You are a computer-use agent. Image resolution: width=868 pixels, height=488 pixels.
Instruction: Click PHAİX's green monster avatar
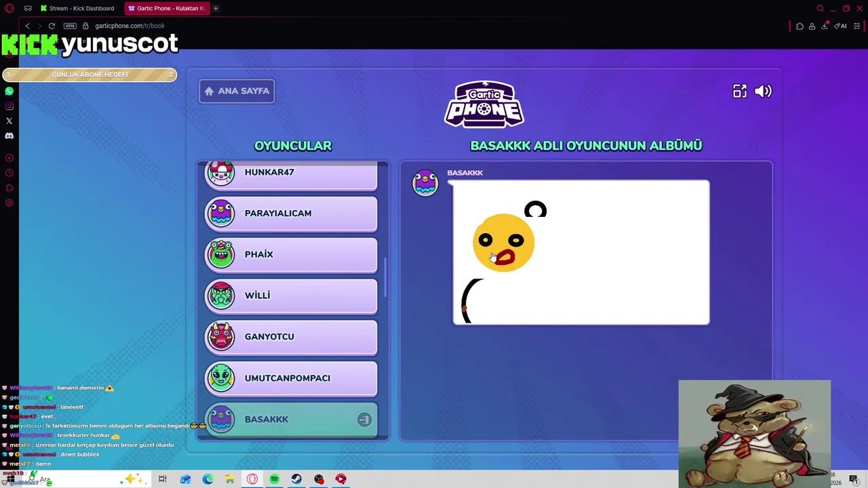click(x=221, y=254)
